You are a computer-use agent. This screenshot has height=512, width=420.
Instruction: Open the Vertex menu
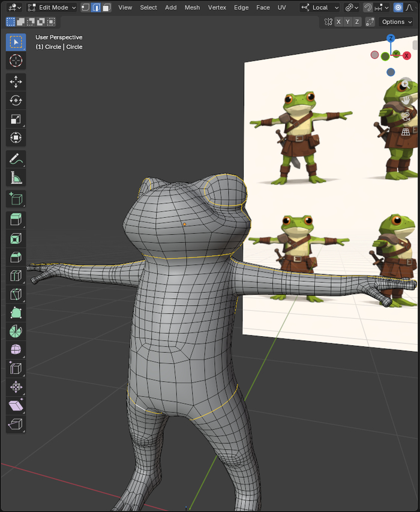tap(217, 8)
